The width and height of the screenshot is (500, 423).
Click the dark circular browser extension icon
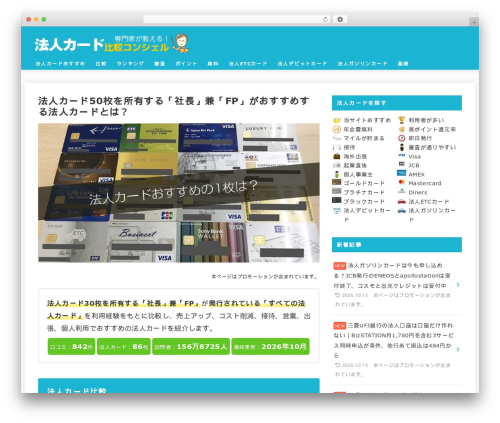tap(340, 20)
